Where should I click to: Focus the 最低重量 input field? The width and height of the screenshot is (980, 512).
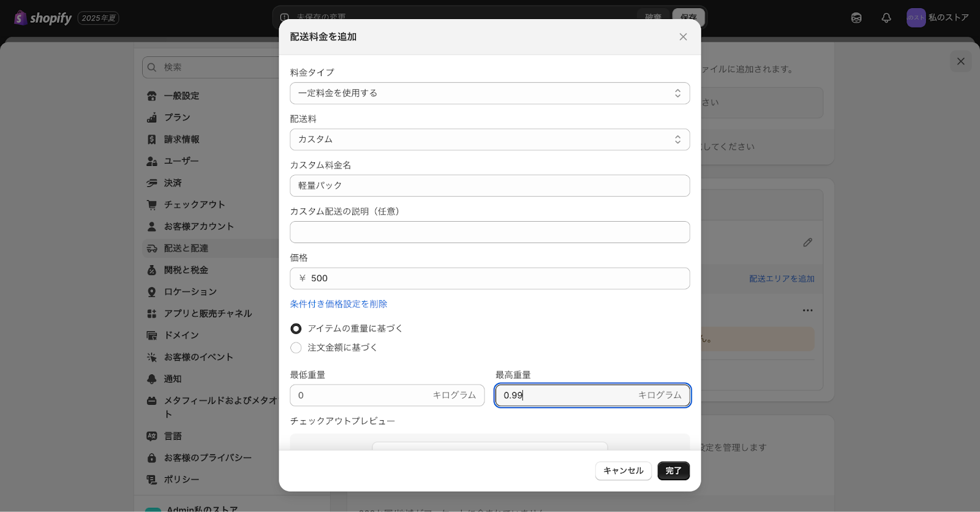pos(387,396)
